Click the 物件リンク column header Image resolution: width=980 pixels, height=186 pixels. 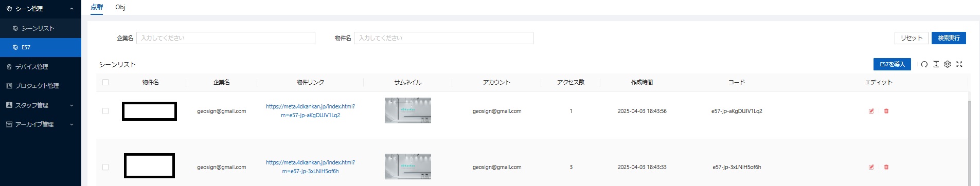coord(310,82)
